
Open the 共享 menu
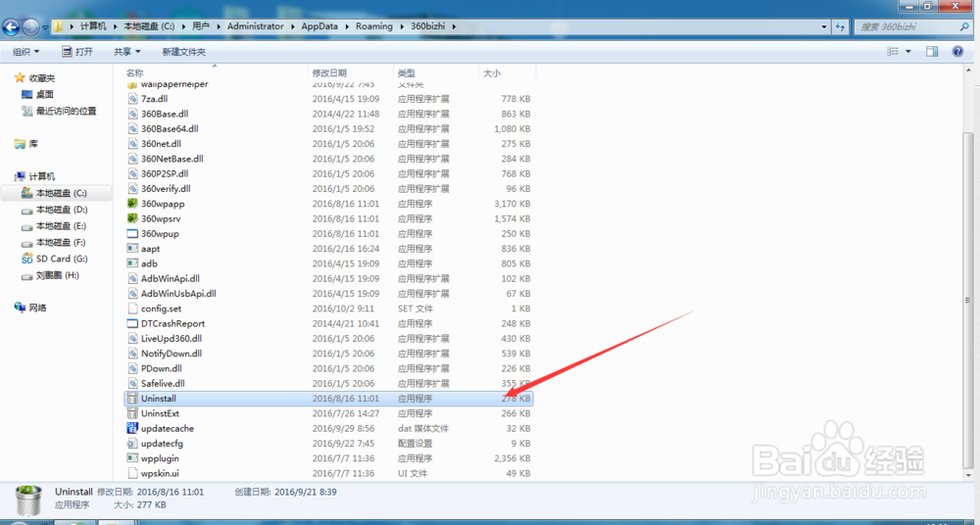(x=126, y=52)
